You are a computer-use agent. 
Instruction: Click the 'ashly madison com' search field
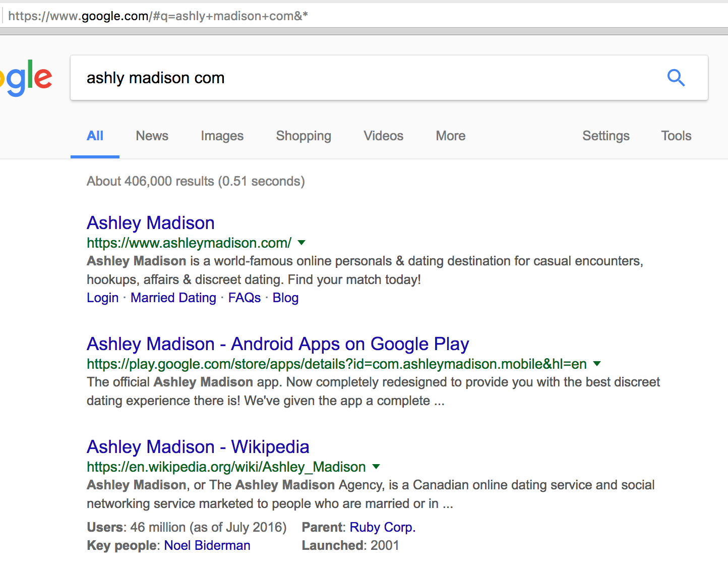389,78
